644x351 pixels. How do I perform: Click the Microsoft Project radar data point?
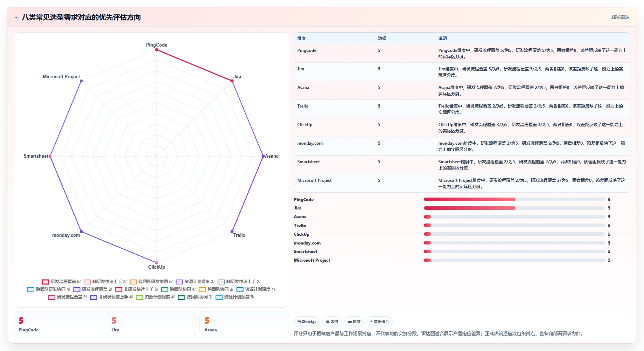(81, 81)
